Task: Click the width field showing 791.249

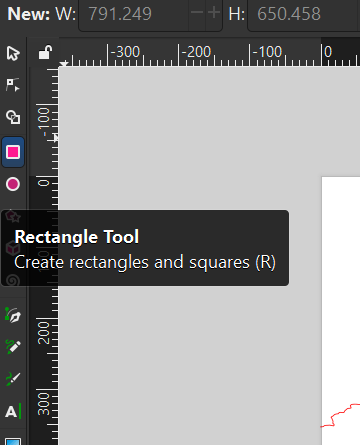Action: pyautogui.click(x=133, y=14)
